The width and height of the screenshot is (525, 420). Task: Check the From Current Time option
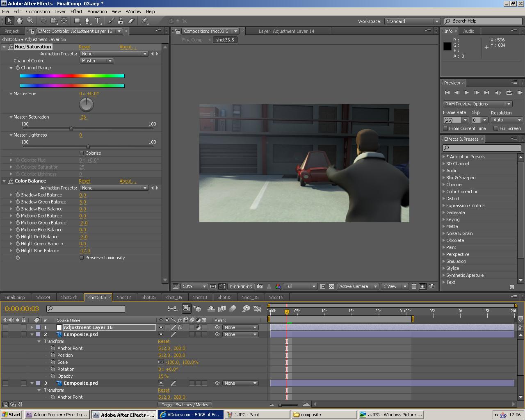pos(445,128)
